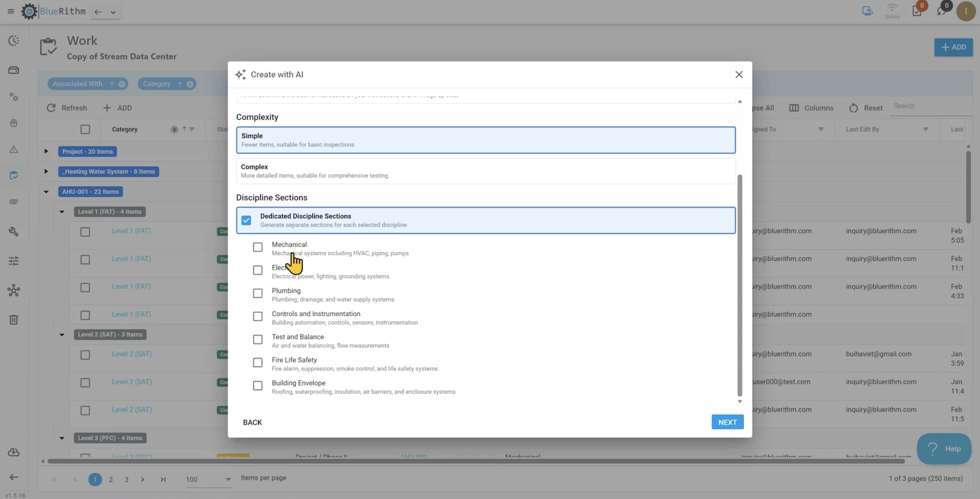Click the BACK button in dialog

pos(252,422)
